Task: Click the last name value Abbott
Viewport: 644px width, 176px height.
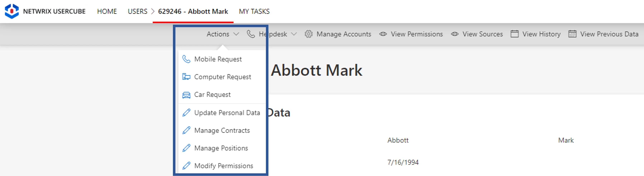Action: click(x=398, y=140)
